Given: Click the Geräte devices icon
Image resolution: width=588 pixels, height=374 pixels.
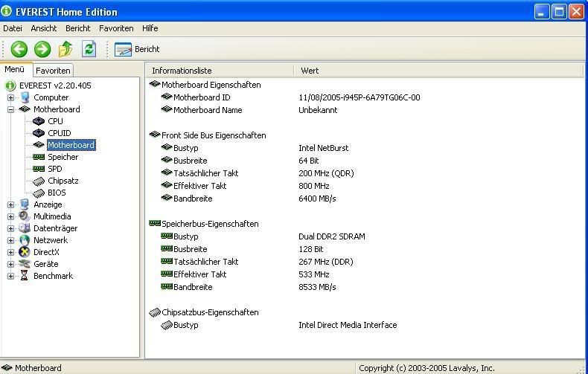Looking at the screenshot, I should (x=25, y=264).
